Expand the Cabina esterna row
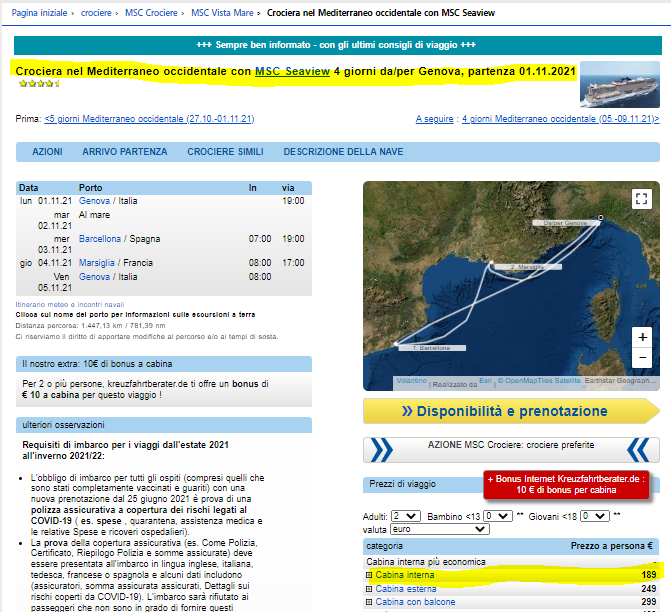 [369, 589]
